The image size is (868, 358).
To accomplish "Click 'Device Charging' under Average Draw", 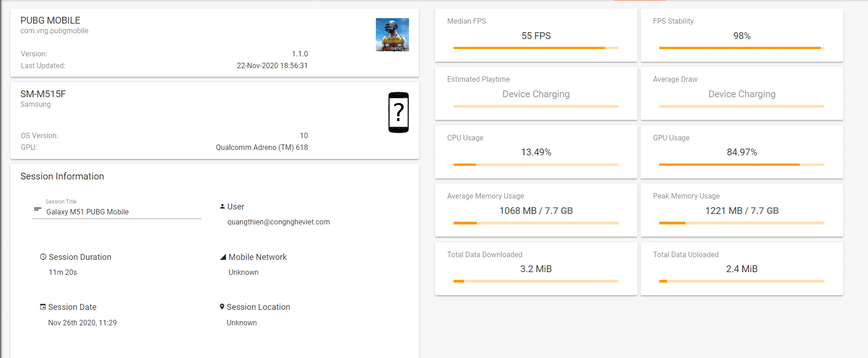I will (742, 94).
